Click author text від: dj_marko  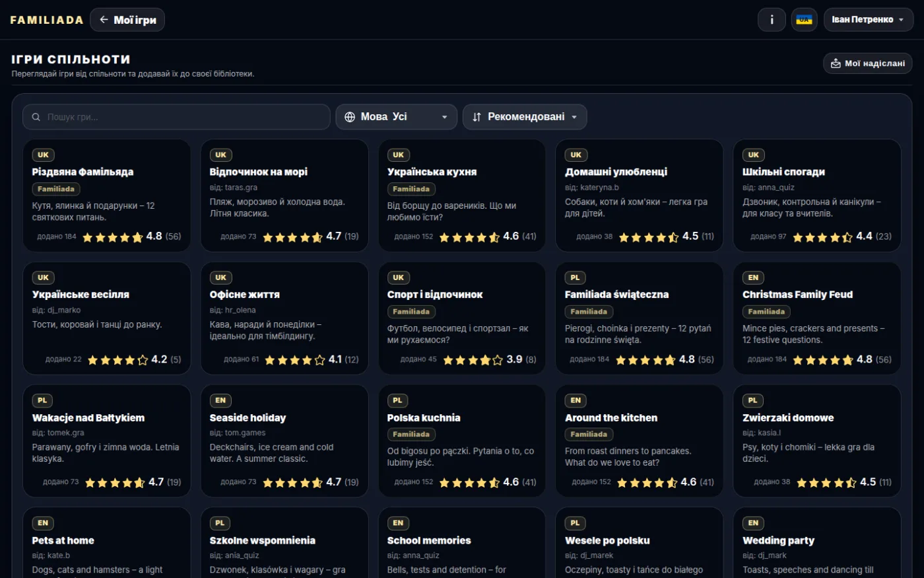[x=57, y=310]
